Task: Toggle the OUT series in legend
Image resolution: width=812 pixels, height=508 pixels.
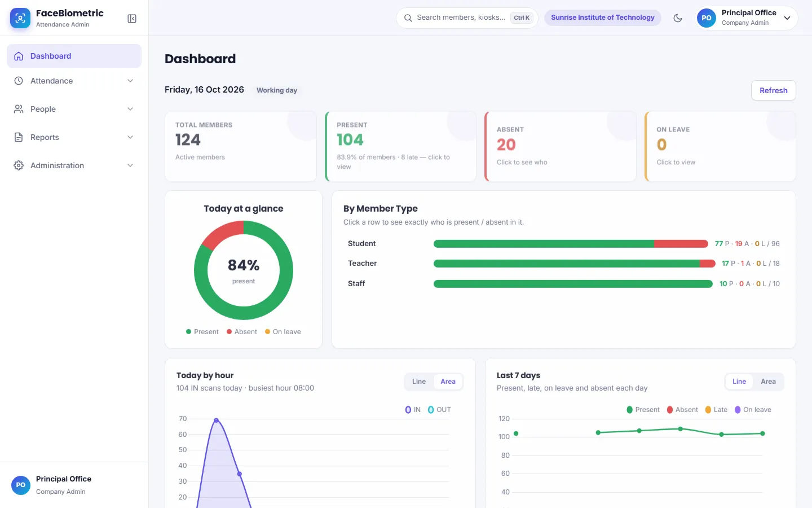Action: click(439, 410)
